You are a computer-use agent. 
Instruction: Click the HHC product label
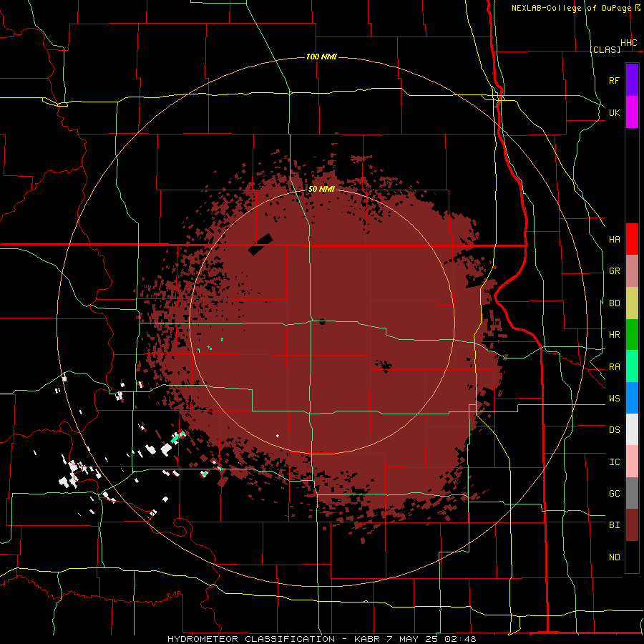[629, 43]
